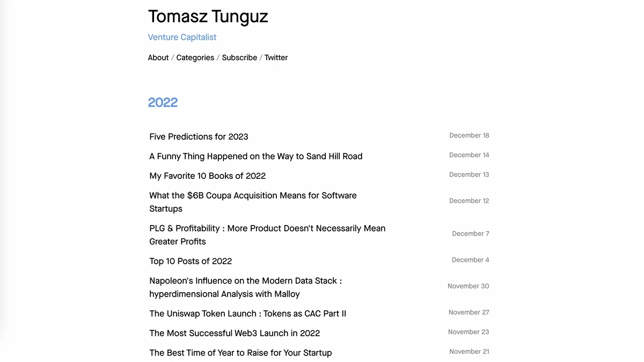Read 'A Funny Thing Happened on the Way to Sand Hill Road'
The image size is (644, 362).
(x=256, y=156)
